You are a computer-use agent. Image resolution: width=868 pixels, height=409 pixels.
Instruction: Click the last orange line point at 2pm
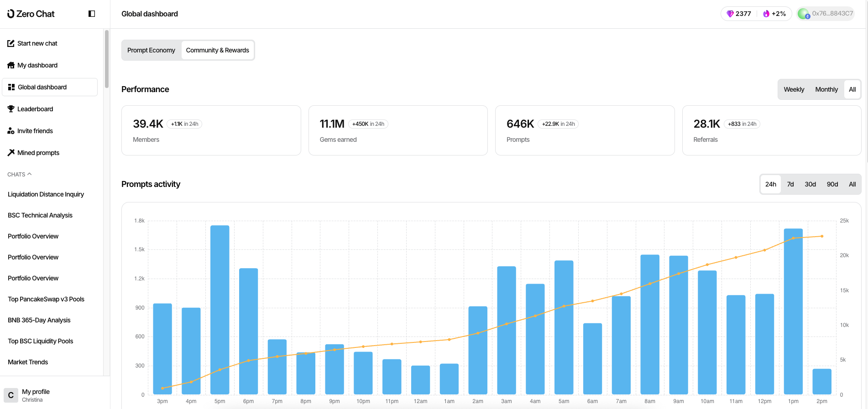tap(822, 236)
